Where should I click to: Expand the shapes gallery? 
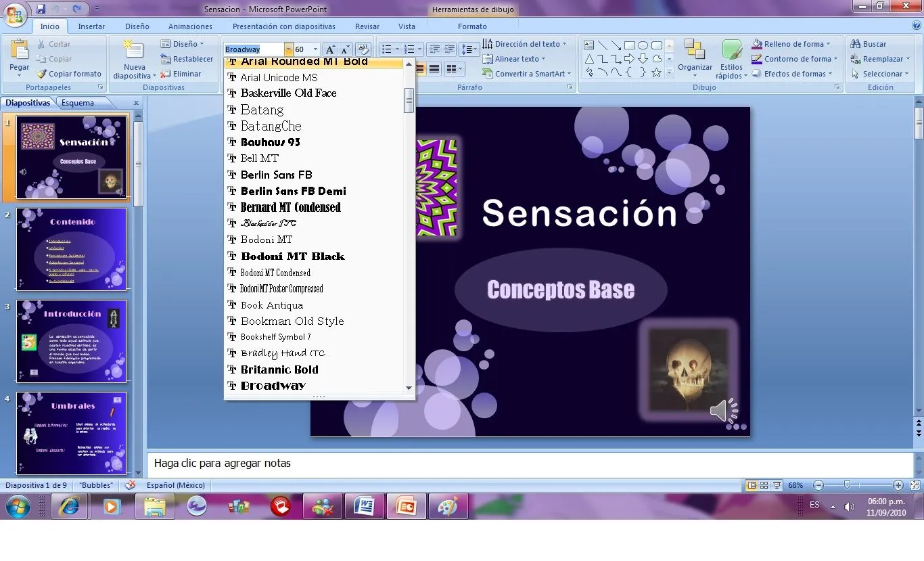(x=669, y=72)
